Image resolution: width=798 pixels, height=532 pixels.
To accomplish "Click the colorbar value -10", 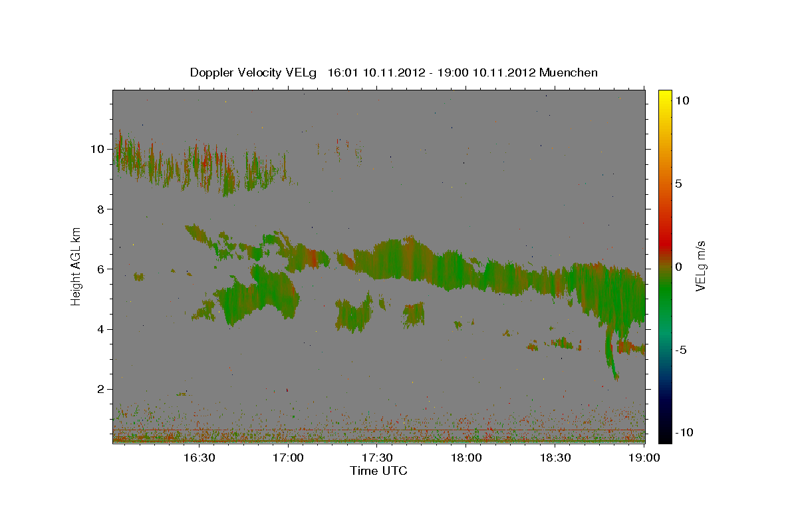I will [x=684, y=432].
